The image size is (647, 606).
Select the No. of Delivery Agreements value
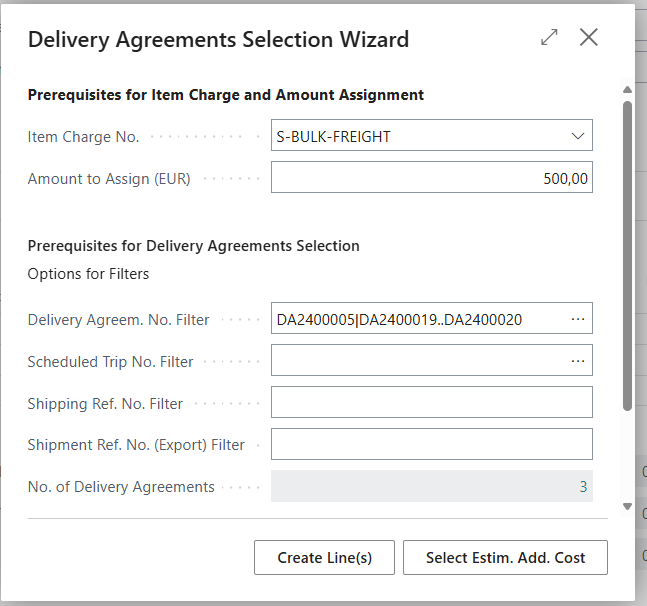click(x=431, y=487)
